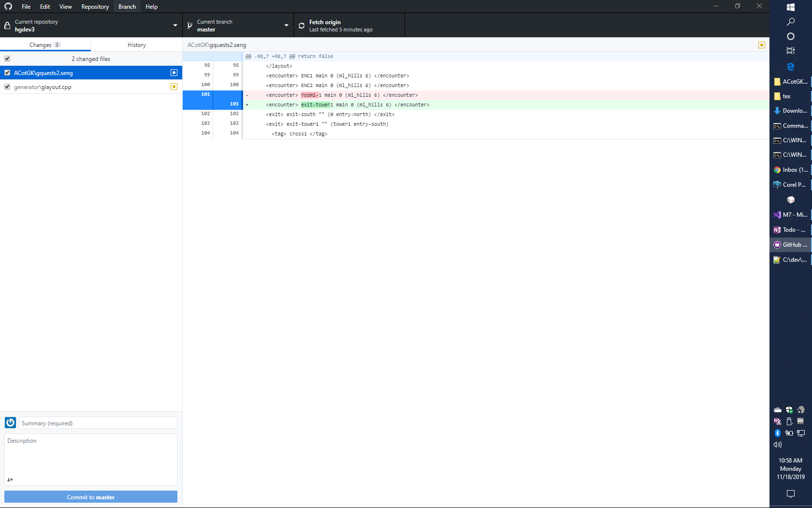The image size is (812, 508).
Task: Click modified status icon for glayout.cpp row
Action: pos(174,87)
